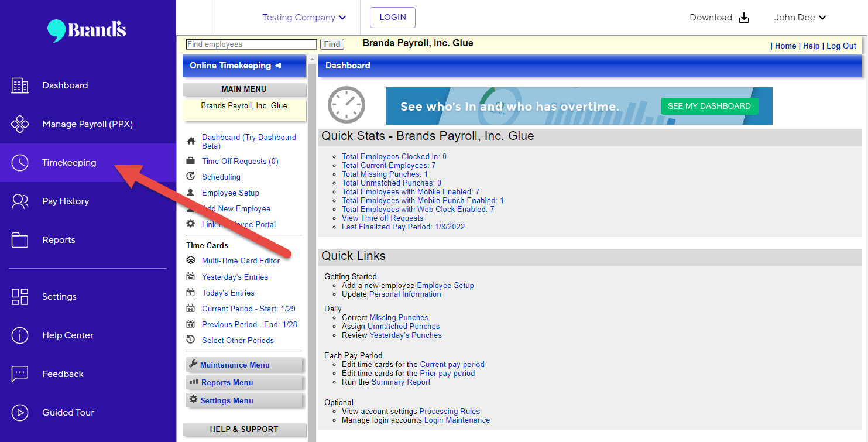Open Total Current Employees: 7 stat
868x442 pixels.
click(x=389, y=165)
